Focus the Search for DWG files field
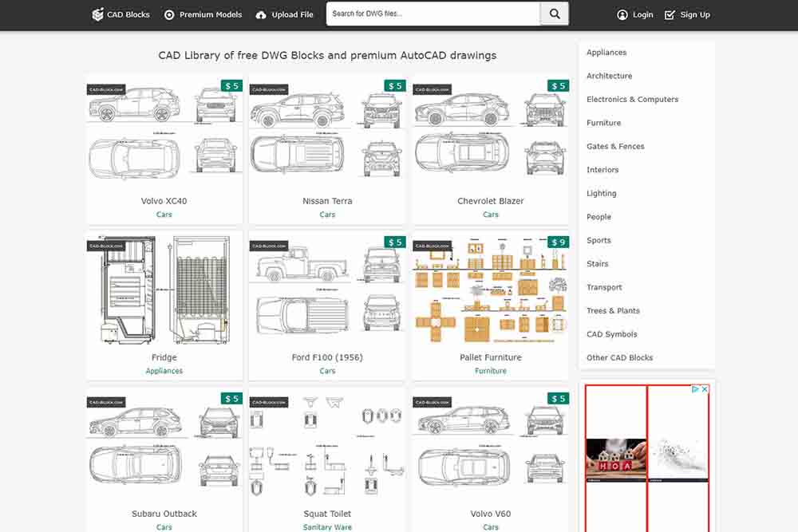This screenshot has height=532, width=798. coord(433,14)
